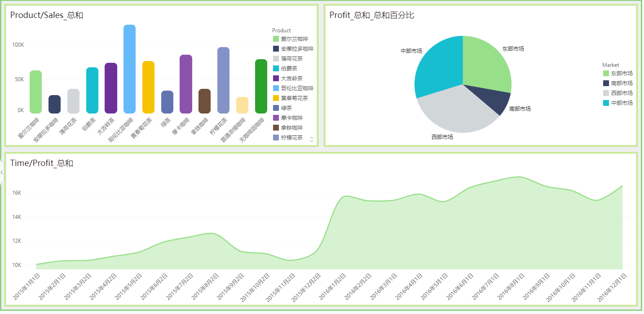Select the Time/Profit_总和 chart title

coord(42,163)
